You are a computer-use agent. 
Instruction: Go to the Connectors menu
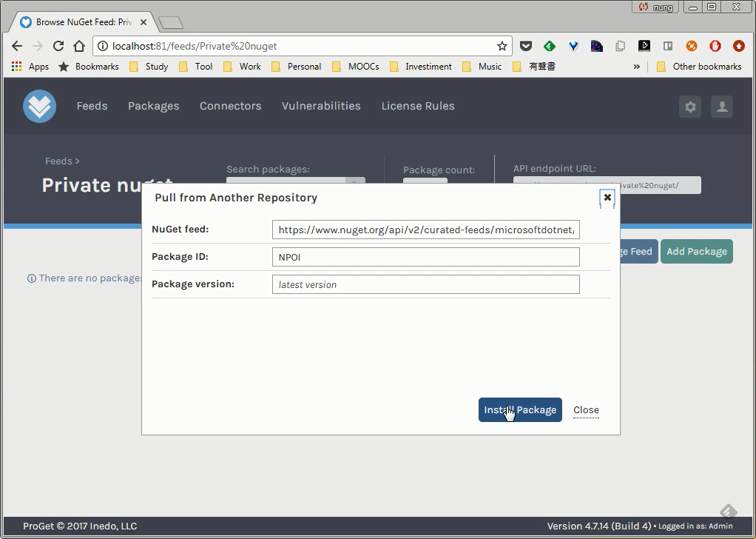(231, 106)
